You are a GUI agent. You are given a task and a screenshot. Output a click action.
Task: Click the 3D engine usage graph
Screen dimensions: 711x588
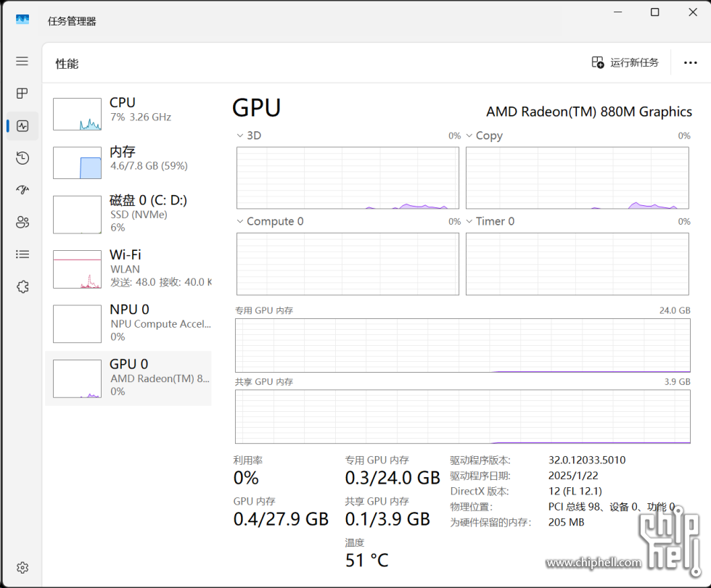(348, 178)
